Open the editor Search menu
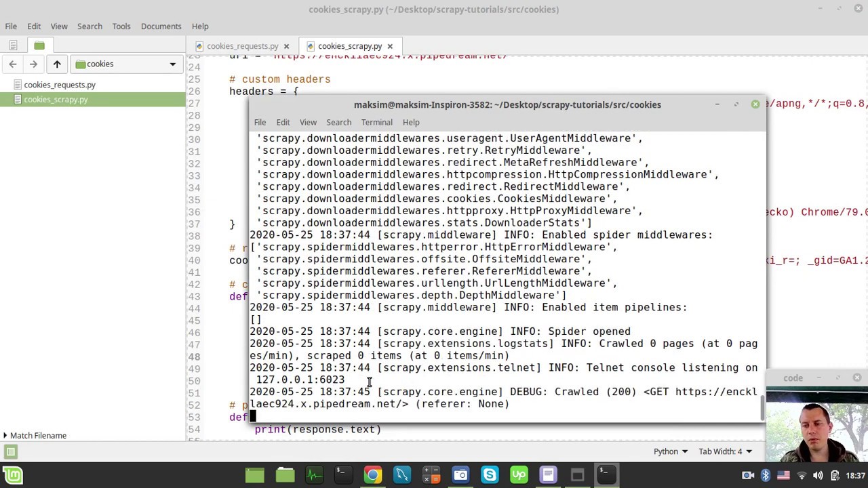 (x=90, y=26)
